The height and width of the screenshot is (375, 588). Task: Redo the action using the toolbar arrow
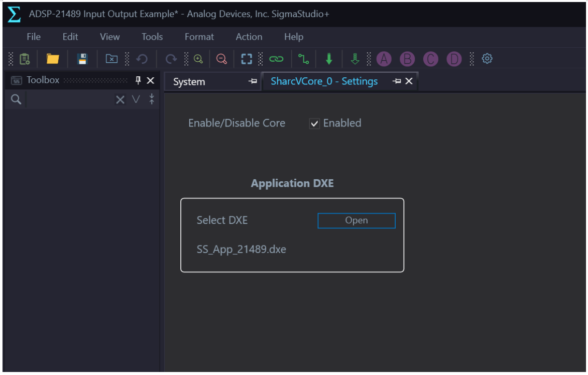tap(171, 59)
